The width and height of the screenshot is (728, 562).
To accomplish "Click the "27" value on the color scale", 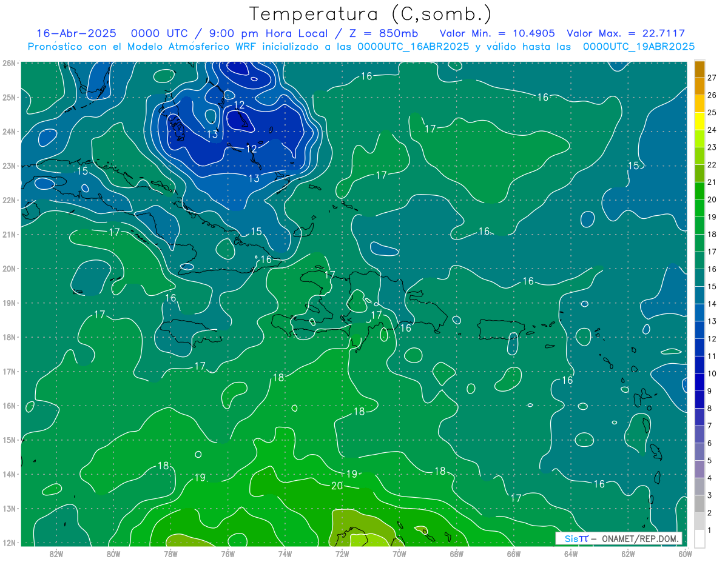I will click(712, 78).
